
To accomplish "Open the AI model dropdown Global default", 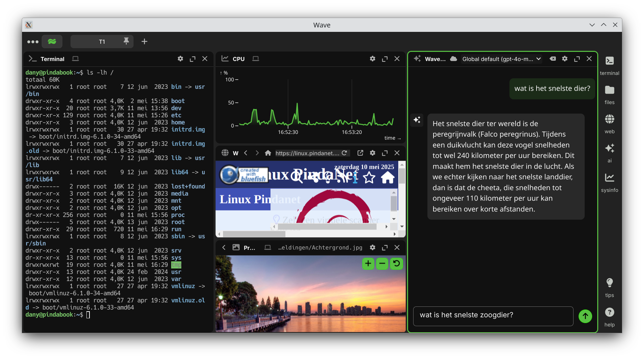I will [x=501, y=59].
